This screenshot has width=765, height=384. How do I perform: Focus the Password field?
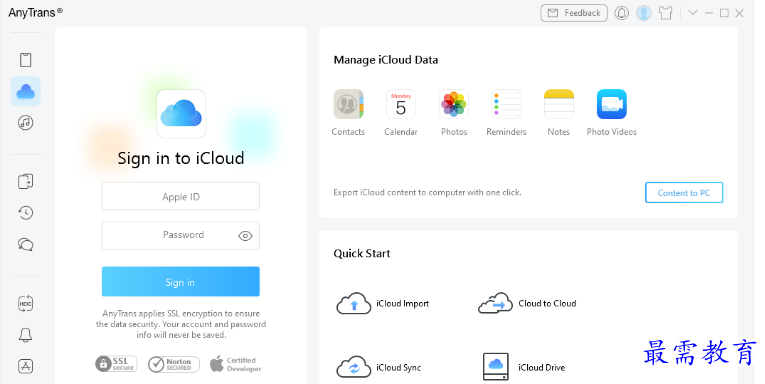(x=181, y=236)
